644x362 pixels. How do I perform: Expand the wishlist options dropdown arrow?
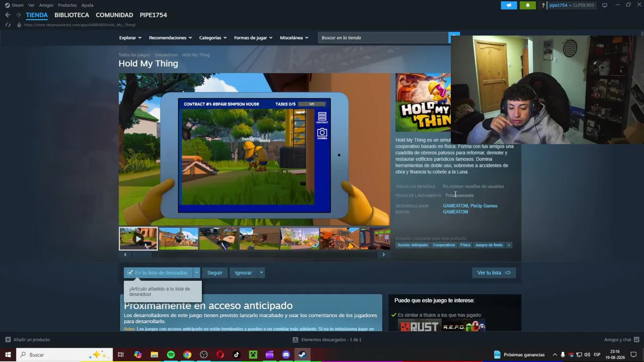click(x=197, y=273)
